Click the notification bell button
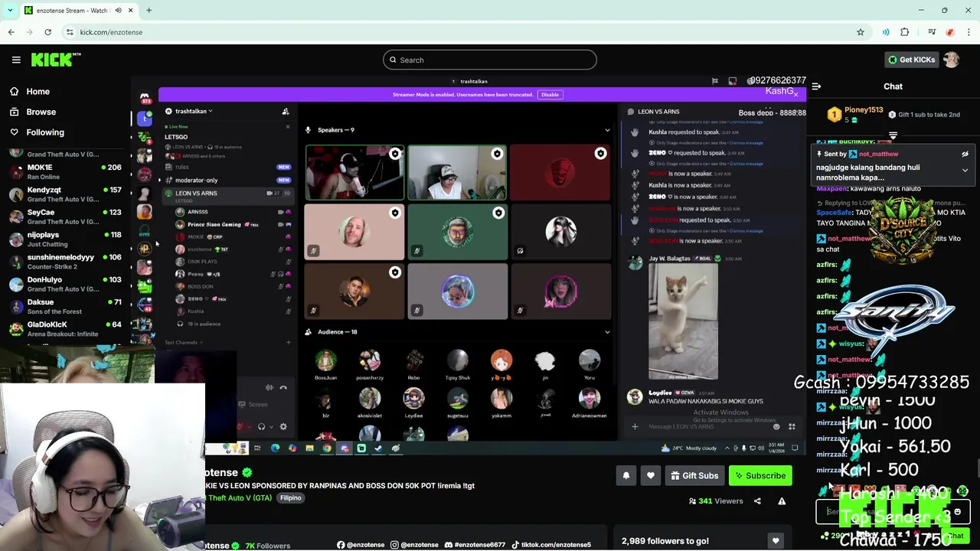Screen dimensions: 980x551 [x=626, y=476]
